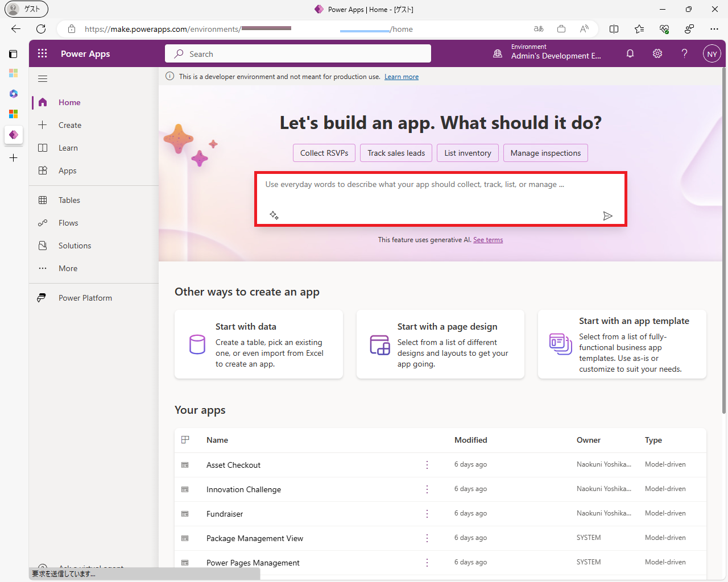
Task: Open Asset Checkout app name
Action: tap(233, 465)
